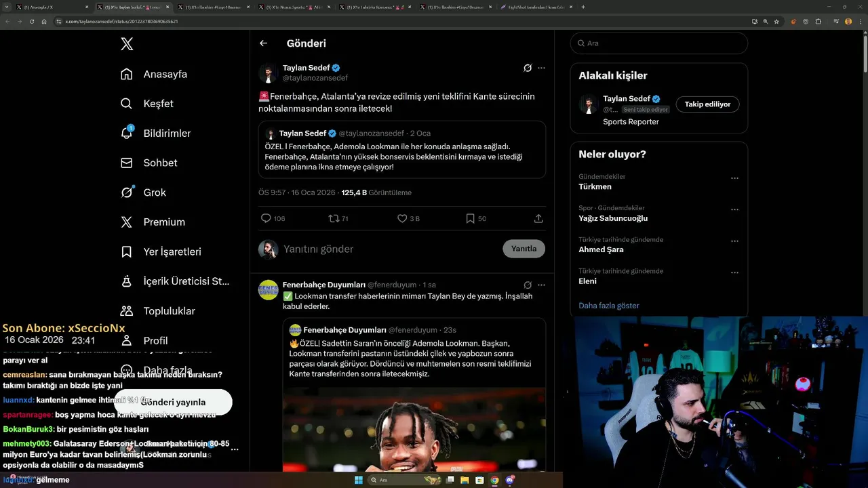
Task: Open more options for Ahmed Şara trend
Action: pyautogui.click(x=734, y=241)
